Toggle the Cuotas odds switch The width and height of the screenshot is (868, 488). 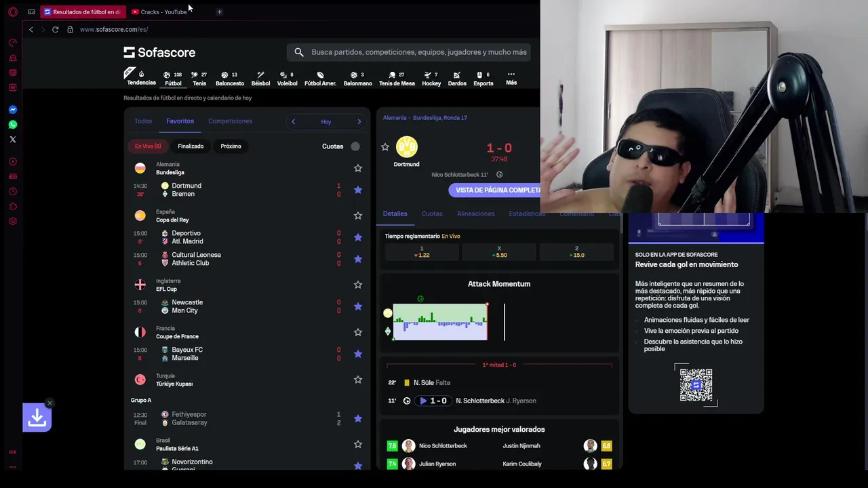tap(355, 146)
